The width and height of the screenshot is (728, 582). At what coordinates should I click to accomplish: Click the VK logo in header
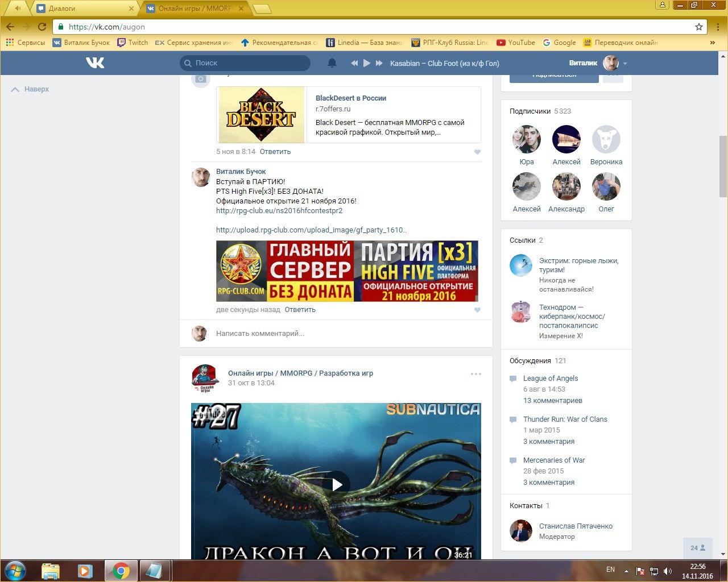[x=95, y=63]
